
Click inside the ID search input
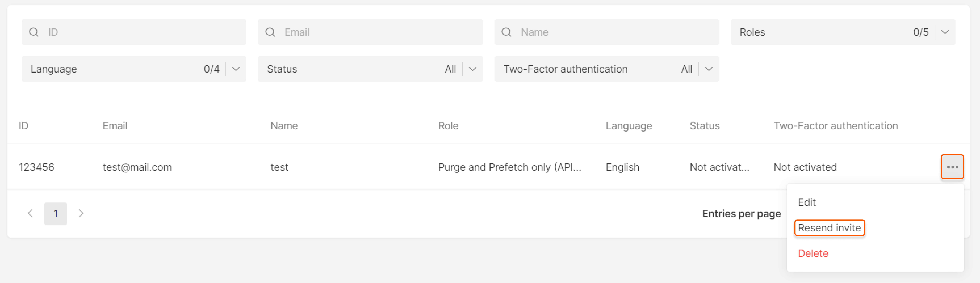point(133,32)
